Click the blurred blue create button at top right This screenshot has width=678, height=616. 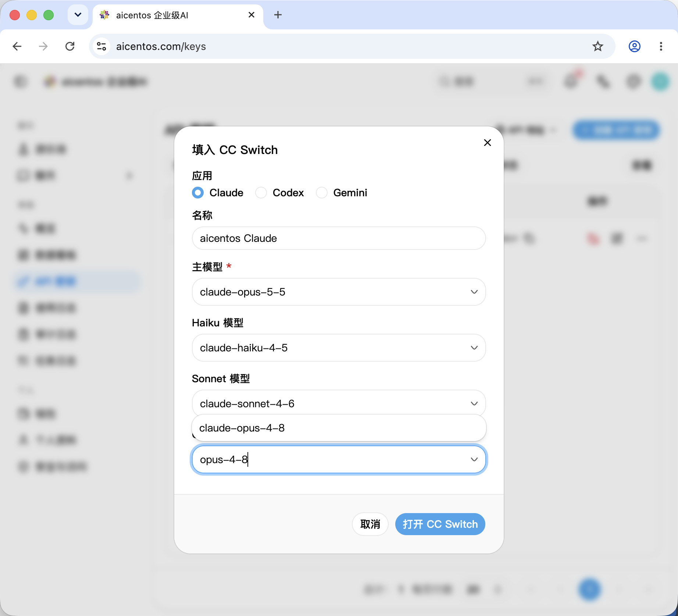tap(616, 130)
